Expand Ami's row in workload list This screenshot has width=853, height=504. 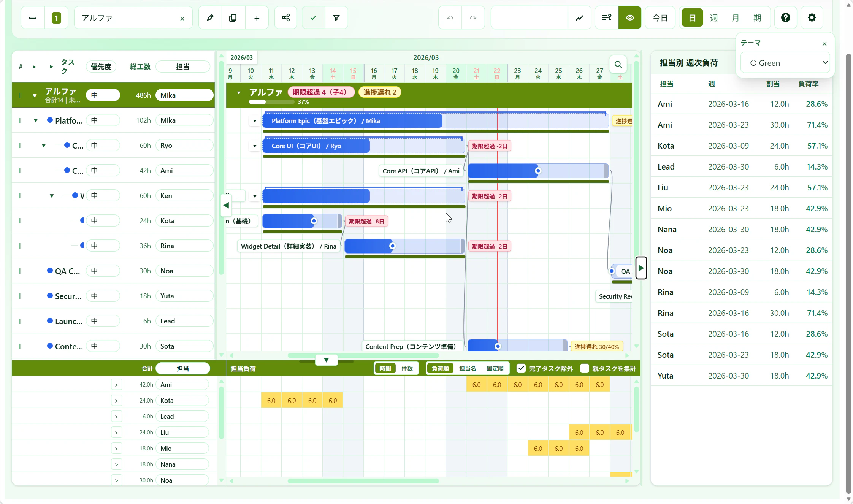(116, 385)
